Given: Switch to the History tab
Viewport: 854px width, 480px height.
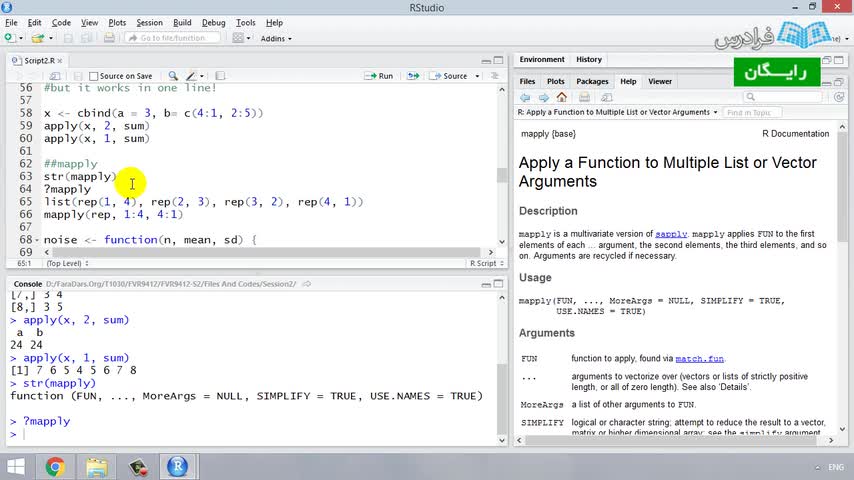Looking at the screenshot, I should pos(589,59).
